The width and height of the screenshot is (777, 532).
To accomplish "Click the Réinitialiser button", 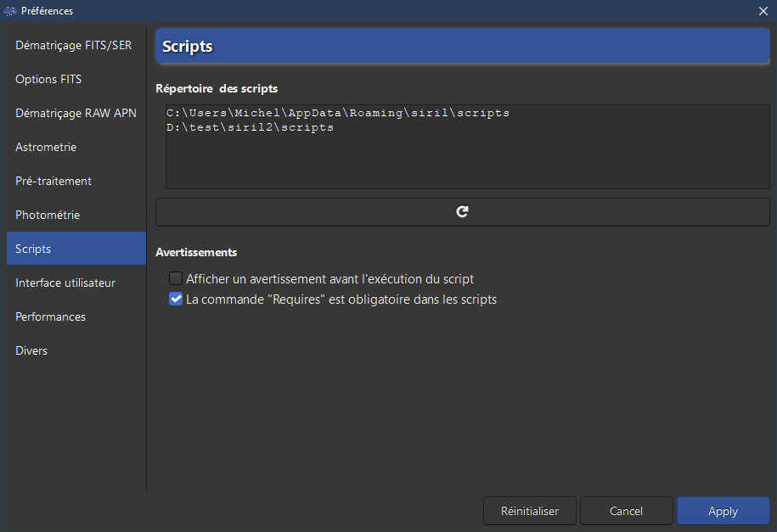I will pyautogui.click(x=529, y=511).
